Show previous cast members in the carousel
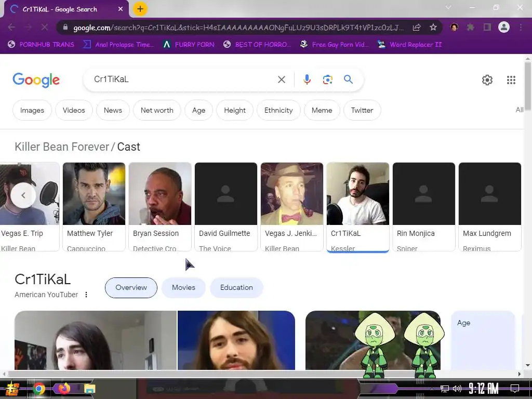The height and width of the screenshot is (399, 532). (23, 195)
